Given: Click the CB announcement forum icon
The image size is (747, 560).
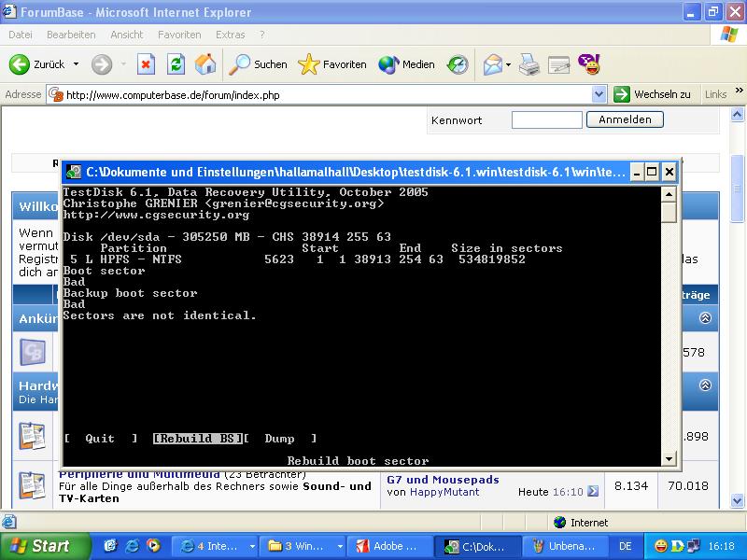Looking at the screenshot, I should [x=33, y=353].
